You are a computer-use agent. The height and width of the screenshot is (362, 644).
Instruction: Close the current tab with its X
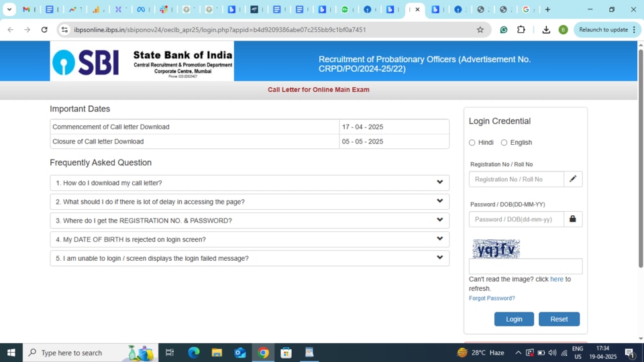point(418,9)
